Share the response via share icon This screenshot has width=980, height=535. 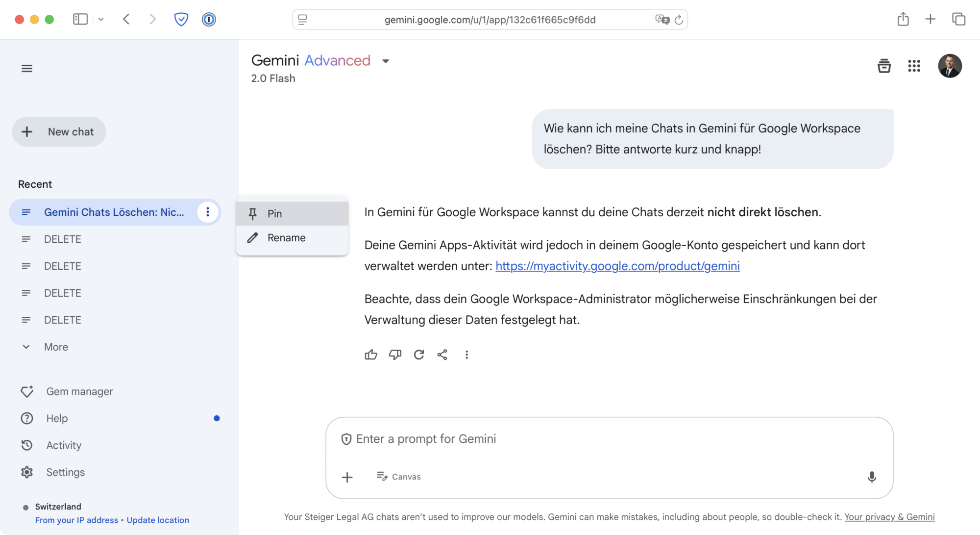tap(442, 355)
